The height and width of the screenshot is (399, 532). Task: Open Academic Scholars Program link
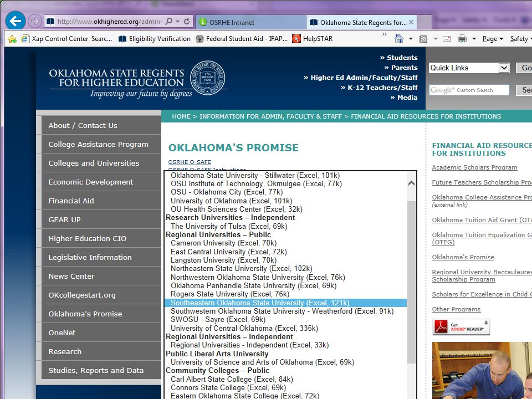coord(474,167)
